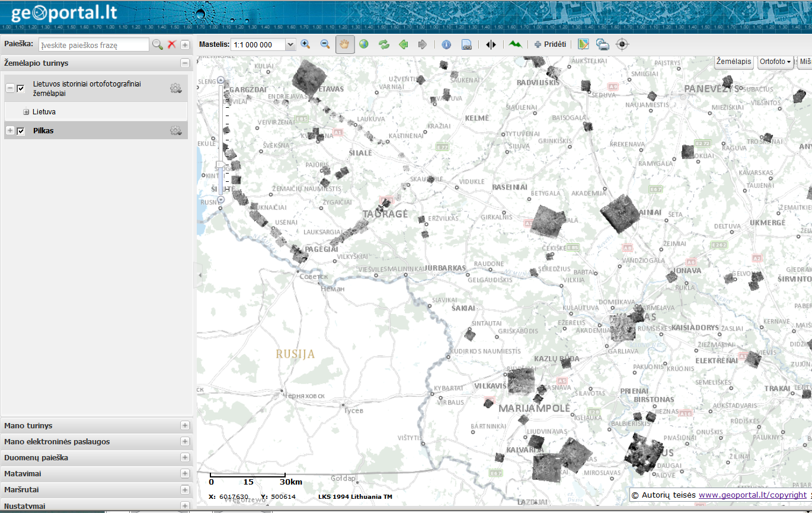Collapse the Žemėlapio turinys panel
This screenshot has width=812, height=513.
(185, 63)
